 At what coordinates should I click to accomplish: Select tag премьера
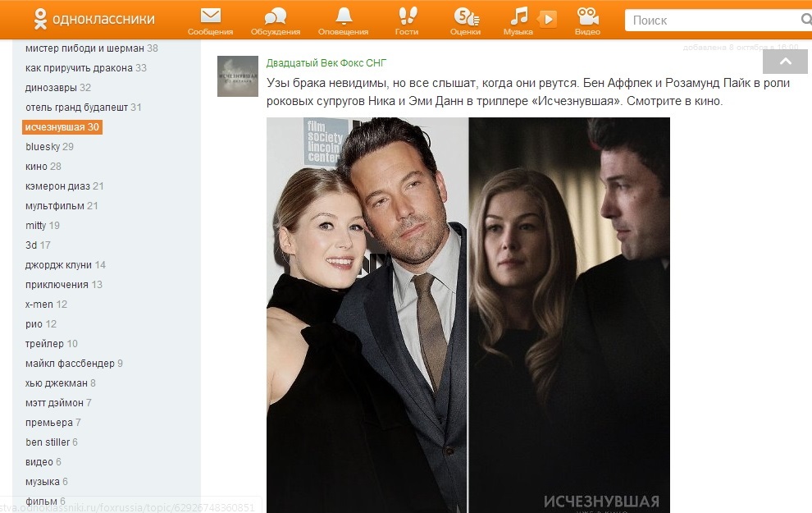click(x=53, y=423)
